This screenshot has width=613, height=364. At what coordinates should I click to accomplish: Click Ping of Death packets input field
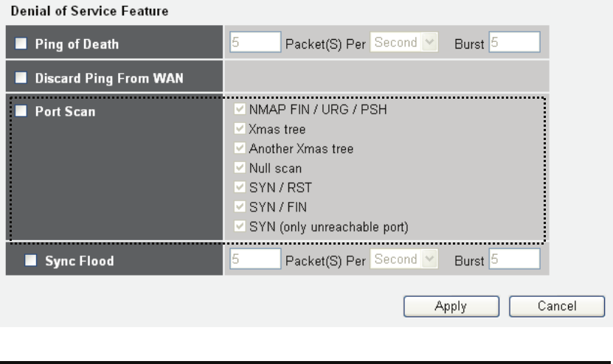pos(255,43)
